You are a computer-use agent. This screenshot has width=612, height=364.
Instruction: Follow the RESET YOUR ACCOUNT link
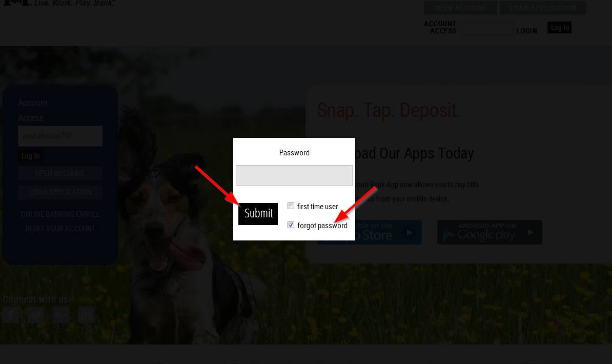click(x=60, y=229)
